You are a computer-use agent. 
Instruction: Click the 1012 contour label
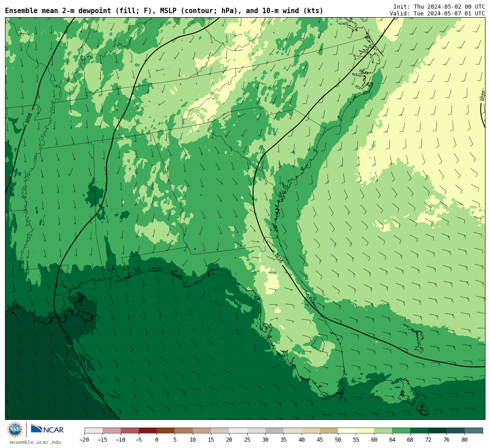pyautogui.click(x=69, y=340)
